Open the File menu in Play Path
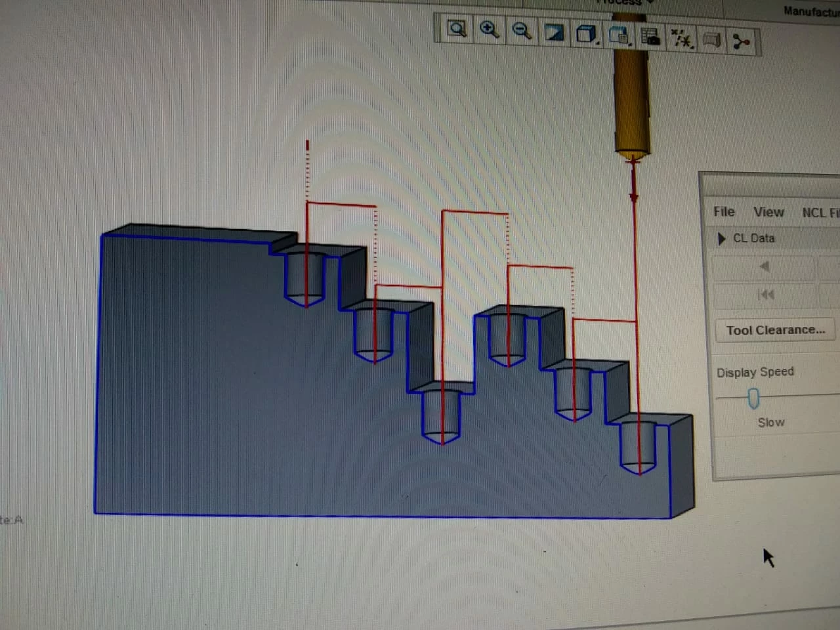Viewport: 840px width, 630px height. click(724, 211)
